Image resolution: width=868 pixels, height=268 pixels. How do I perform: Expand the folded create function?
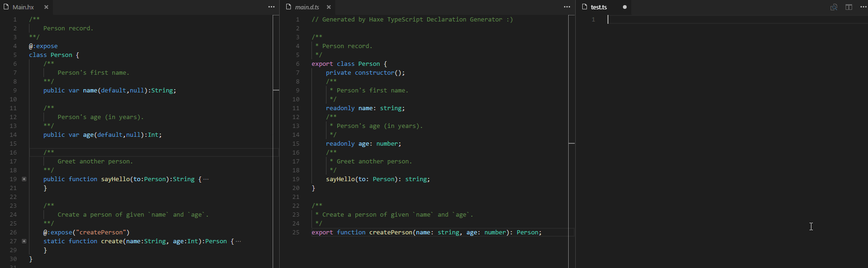[24, 241]
